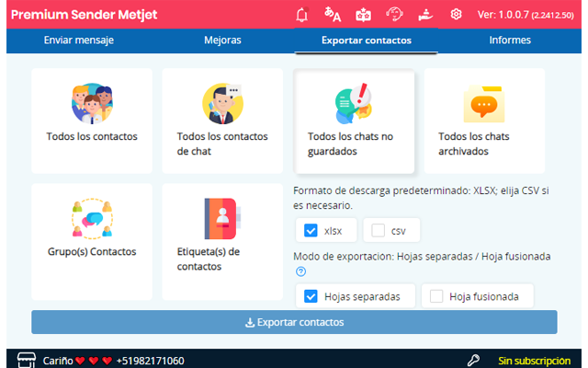Image resolution: width=588 pixels, height=368 pixels.
Task: Open the language translation icon
Action: tap(333, 15)
